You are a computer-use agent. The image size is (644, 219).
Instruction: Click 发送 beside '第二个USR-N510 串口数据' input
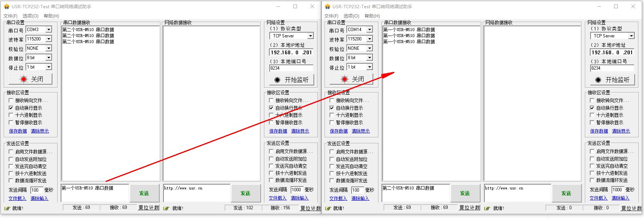coord(465,193)
